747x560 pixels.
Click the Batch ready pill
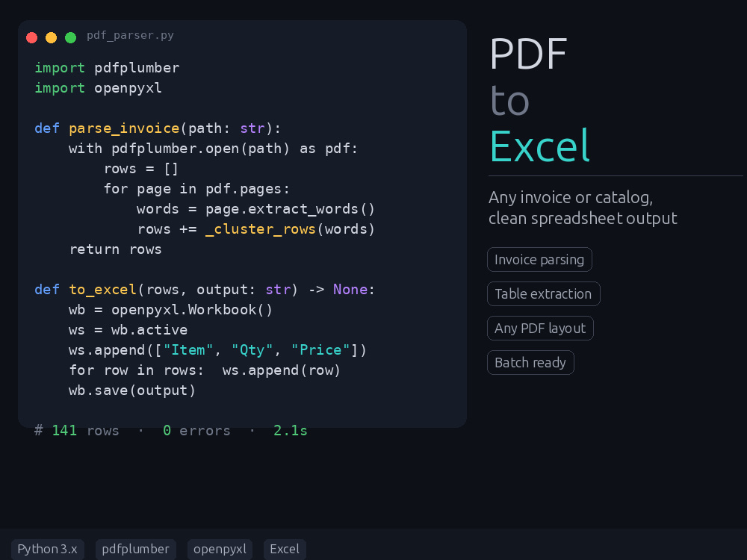(x=530, y=362)
